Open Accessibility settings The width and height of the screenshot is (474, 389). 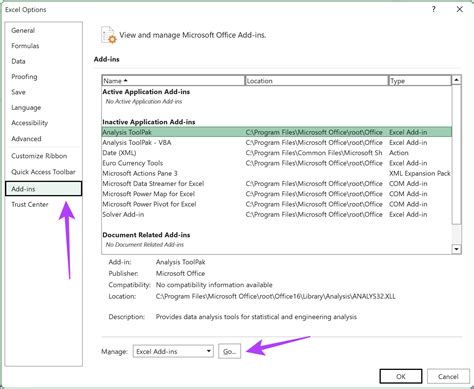click(29, 123)
